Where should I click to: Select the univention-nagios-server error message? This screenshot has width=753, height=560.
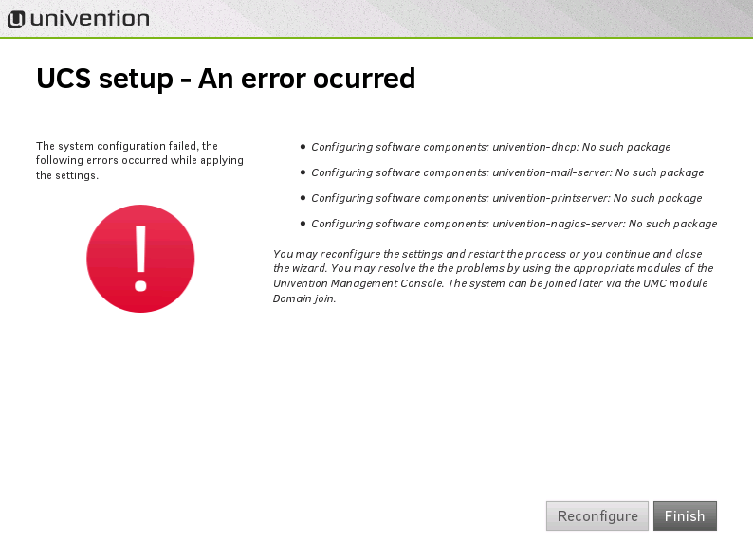514,224
